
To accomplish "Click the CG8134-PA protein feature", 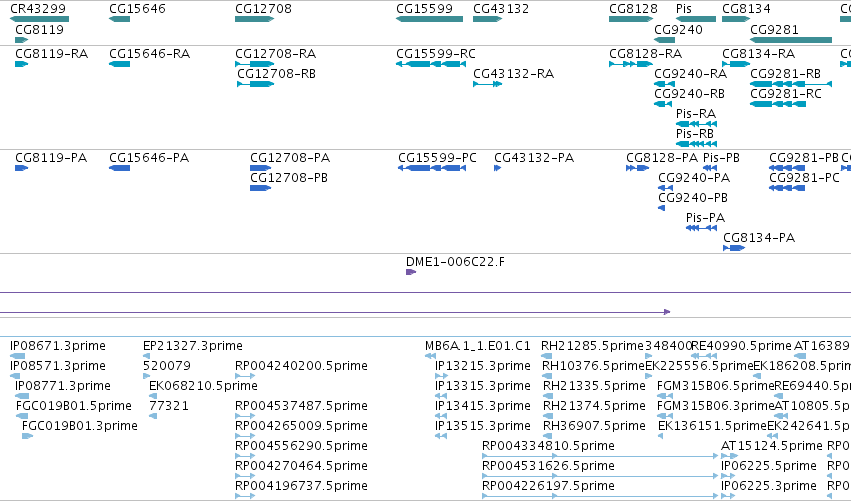I will [734, 249].
